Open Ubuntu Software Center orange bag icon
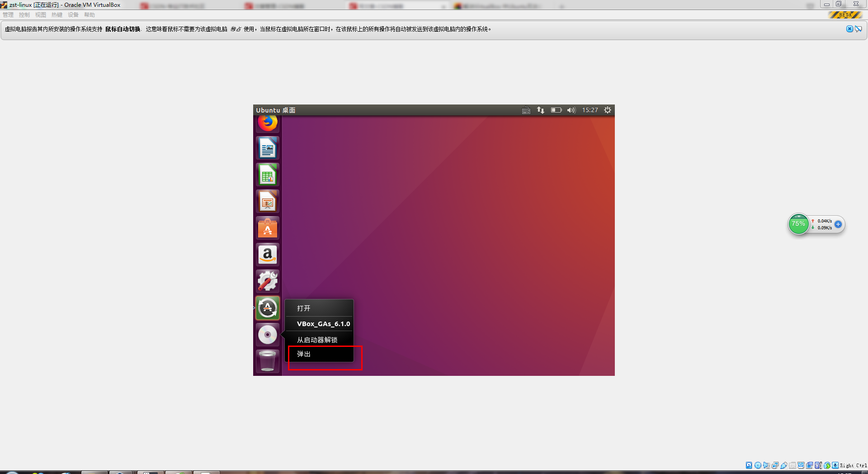Viewport: 868px width, 474px height. [x=268, y=228]
